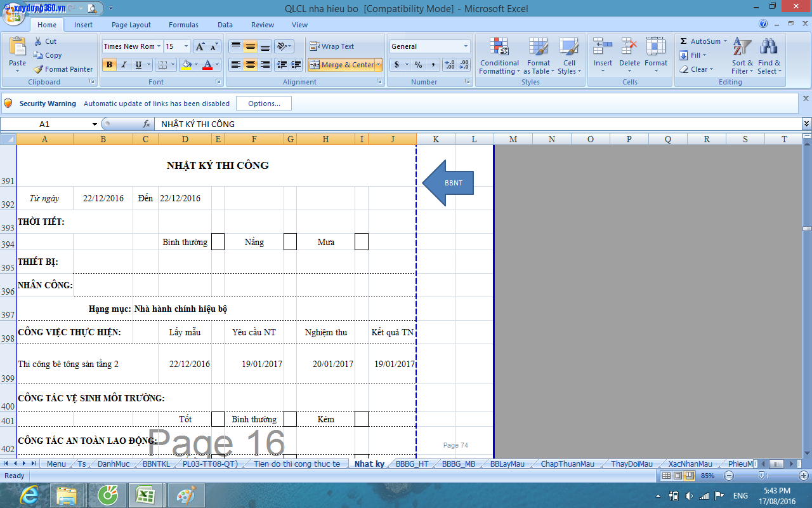Toggle Wrap Text for the cell
Screen dimensions: 812x508
332,46
